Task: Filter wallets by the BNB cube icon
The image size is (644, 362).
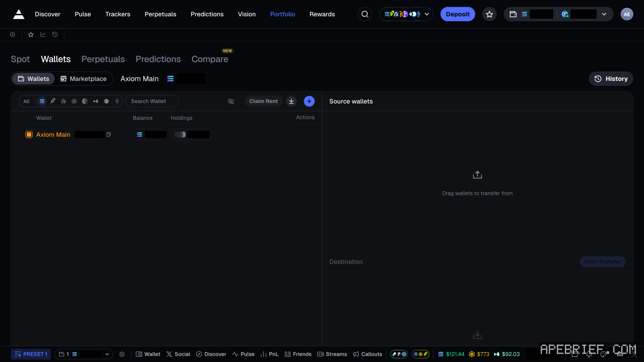Action: coord(74,101)
